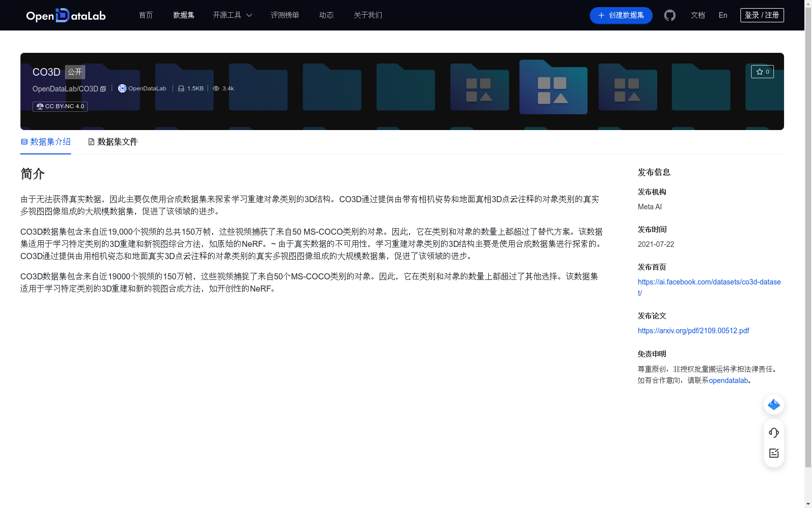Click the scrollbar up arrow
Screen dimensions: 812x508
point(808,4)
